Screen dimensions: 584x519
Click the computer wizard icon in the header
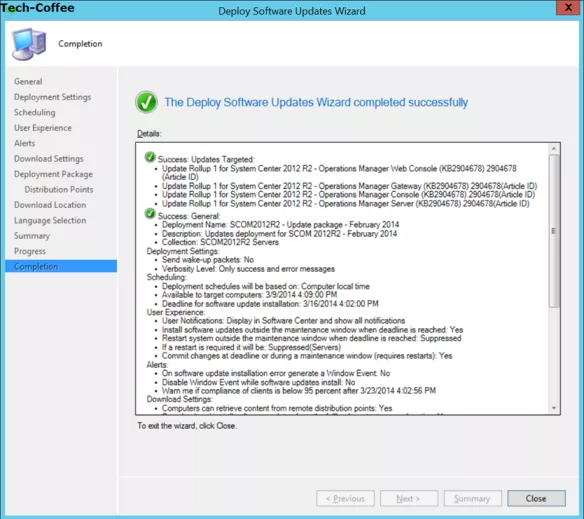click(x=29, y=44)
